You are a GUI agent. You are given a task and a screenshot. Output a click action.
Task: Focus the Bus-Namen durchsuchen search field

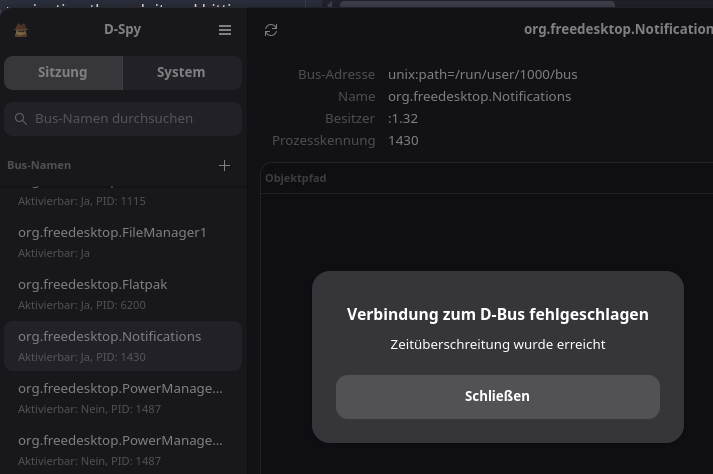coord(130,119)
